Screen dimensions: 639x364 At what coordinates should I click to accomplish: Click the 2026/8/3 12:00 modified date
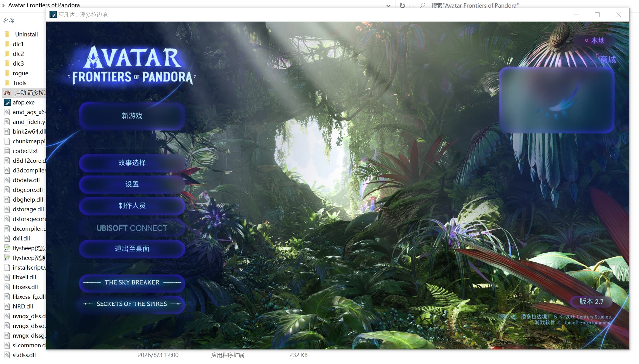pyautogui.click(x=158, y=355)
